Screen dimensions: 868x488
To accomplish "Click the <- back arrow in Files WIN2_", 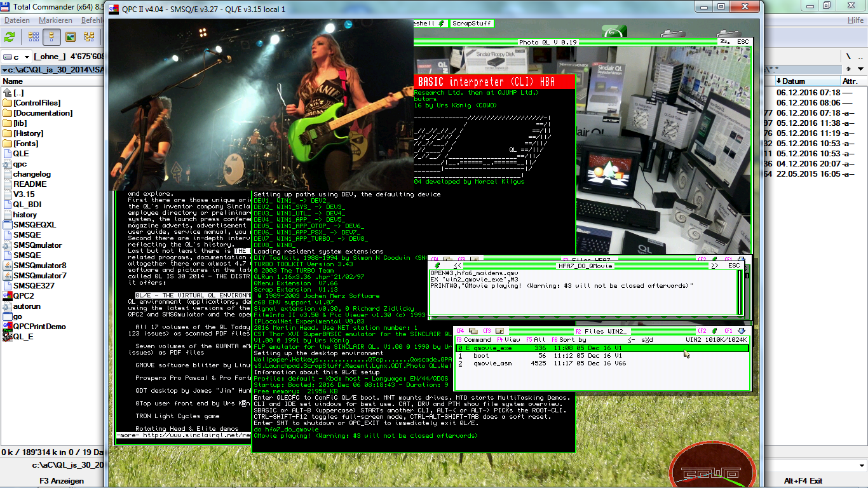I will [632, 340].
